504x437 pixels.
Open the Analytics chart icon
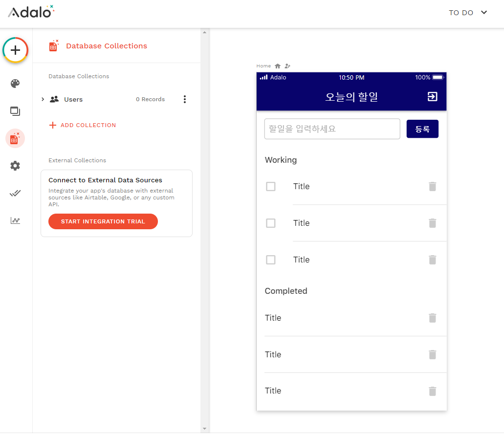coord(15,220)
